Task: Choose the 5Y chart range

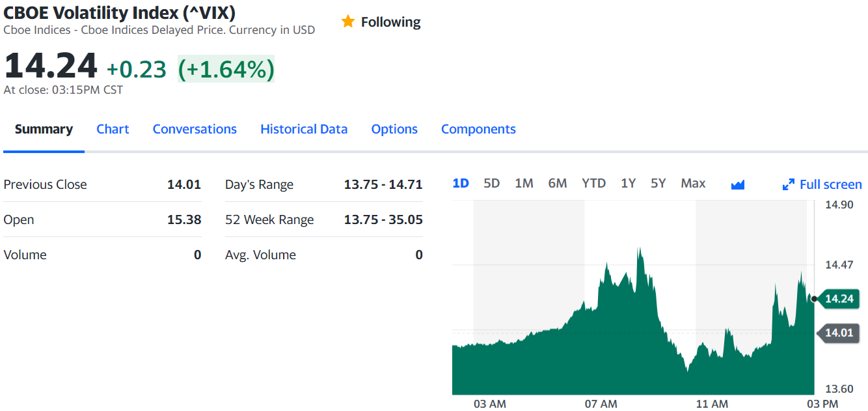Action: click(x=658, y=183)
